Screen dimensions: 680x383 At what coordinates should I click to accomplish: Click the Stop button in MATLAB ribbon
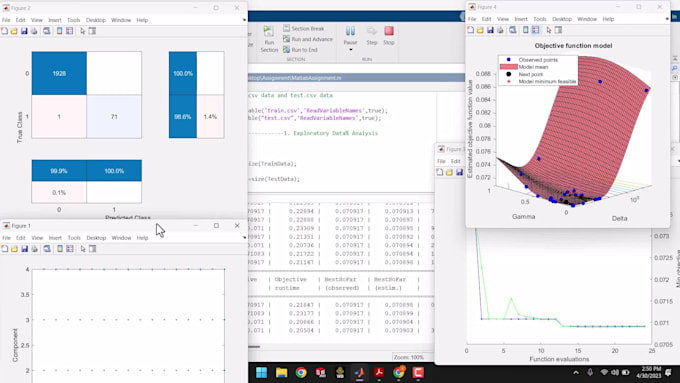pos(389,35)
